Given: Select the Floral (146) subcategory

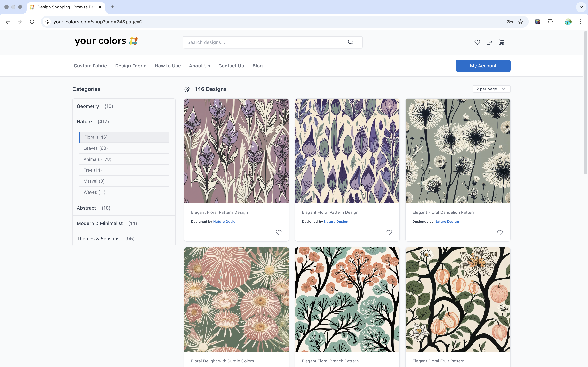Looking at the screenshot, I should pyautogui.click(x=95, y=137).
